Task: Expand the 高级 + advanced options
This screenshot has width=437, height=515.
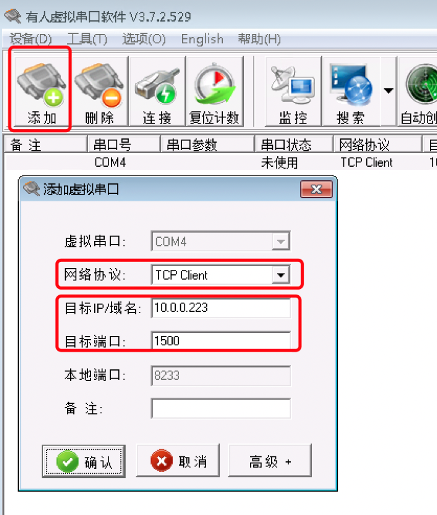Action: tap(270, 461)
